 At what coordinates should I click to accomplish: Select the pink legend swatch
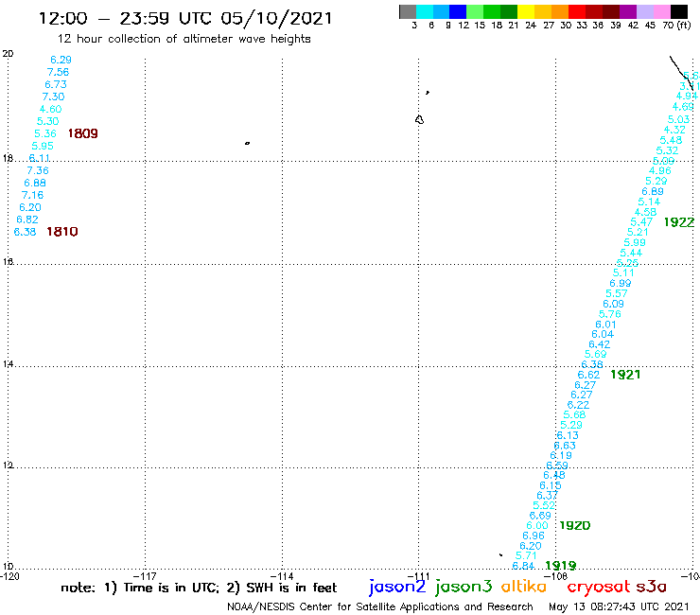point(661,11)
